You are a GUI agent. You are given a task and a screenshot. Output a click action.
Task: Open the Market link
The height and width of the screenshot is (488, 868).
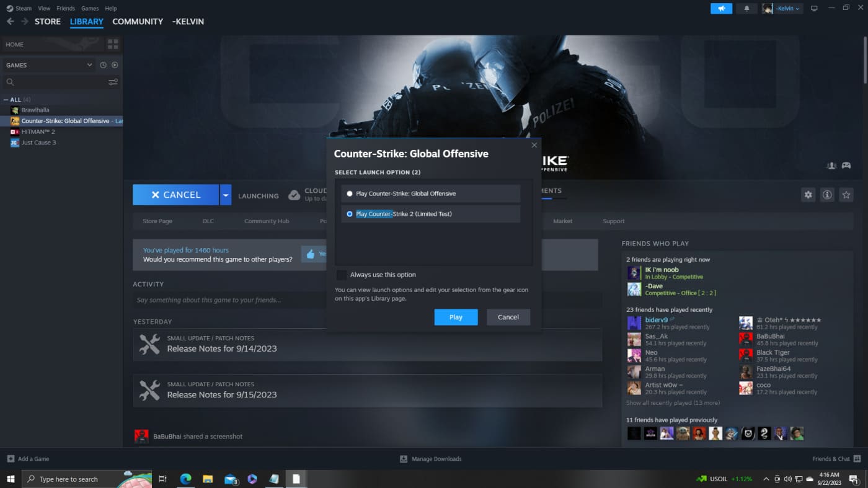click(x=563, y=221)
